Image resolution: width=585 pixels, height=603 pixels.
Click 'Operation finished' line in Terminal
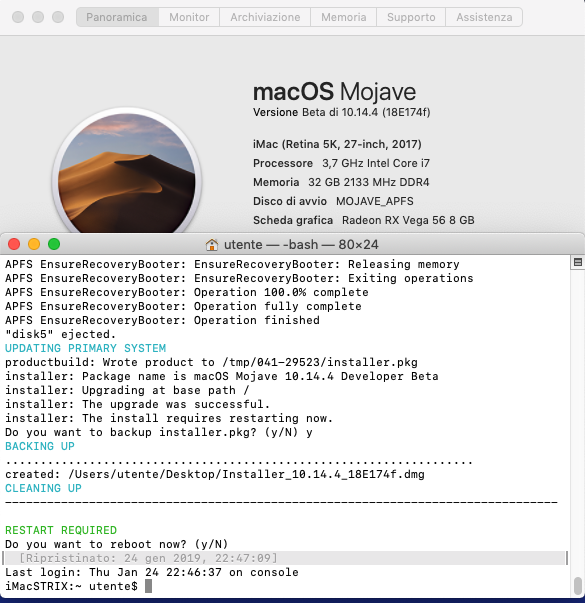coord(162,320)
